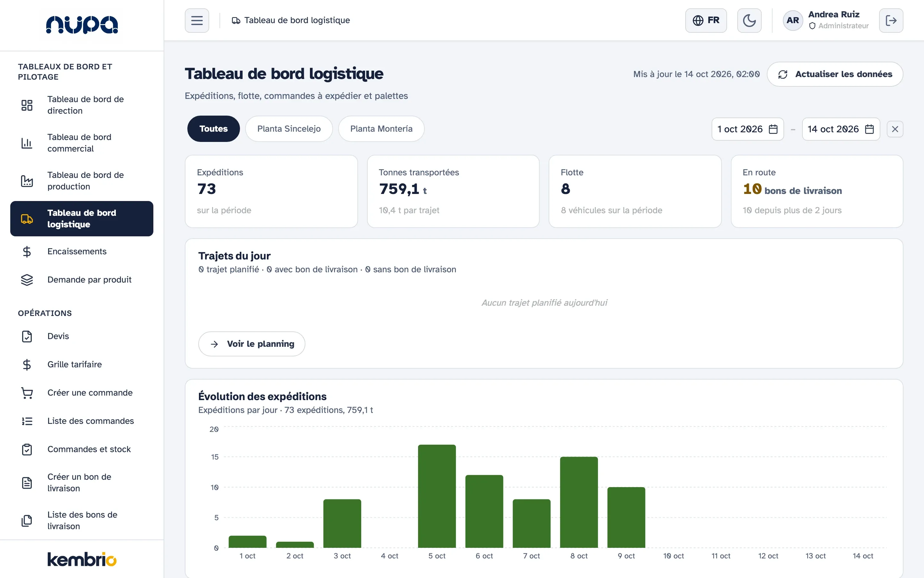Image resolution: width=924 pixels, height=578 pixels.
Task: Click Andrea Ruiz user name
Action: [x=834, y=14]
